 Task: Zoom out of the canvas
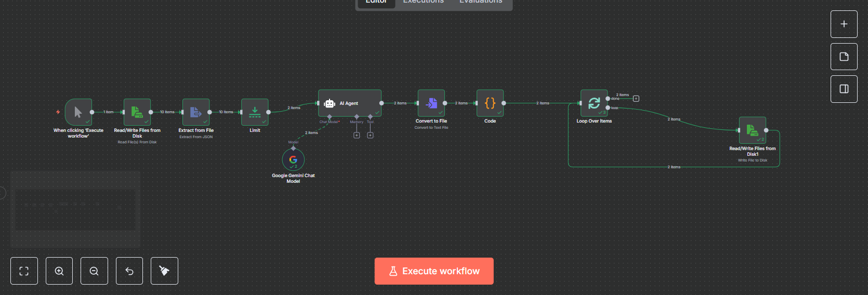94,271
